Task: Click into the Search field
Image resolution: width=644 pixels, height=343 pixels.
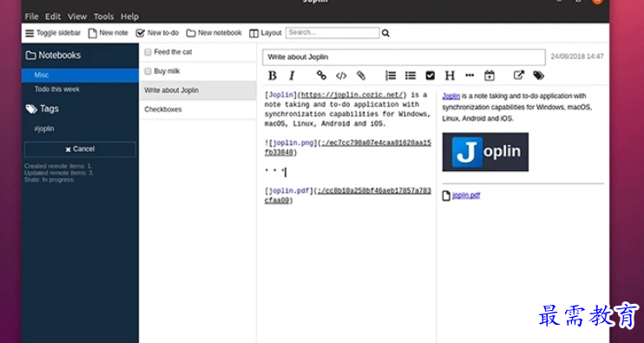Action: tap(332, 32)
